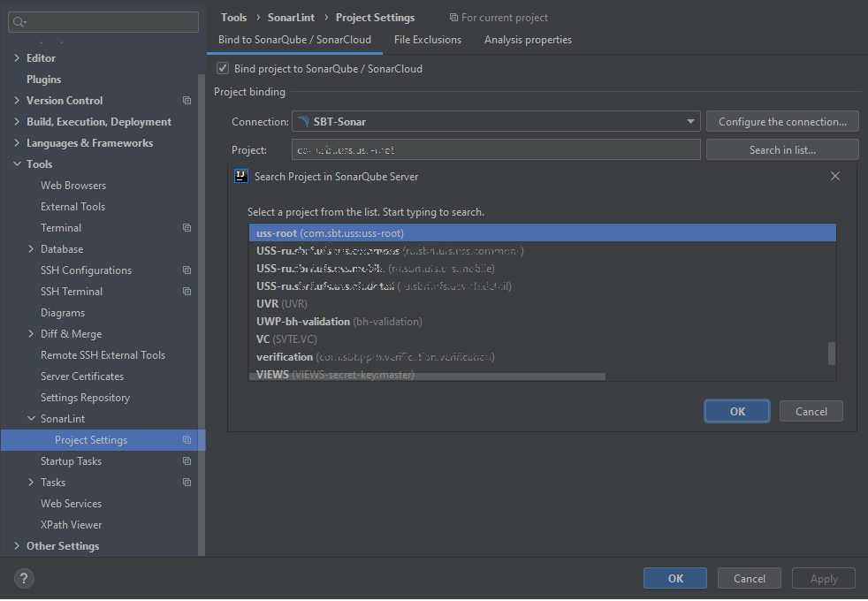
Task: Toggle Bind project to SonarQube checkbox
Action: click(223, 69)
